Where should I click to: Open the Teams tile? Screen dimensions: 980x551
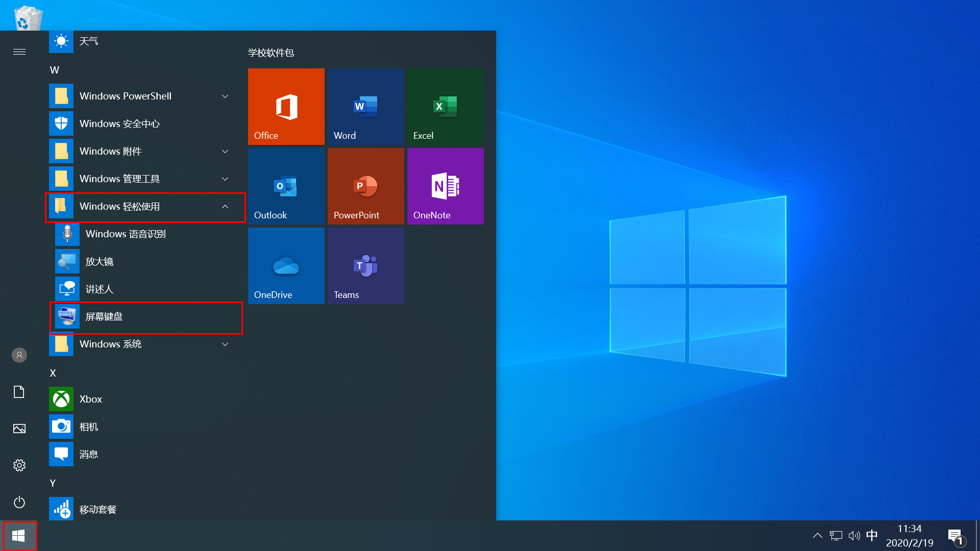click(x=366, y=266)
